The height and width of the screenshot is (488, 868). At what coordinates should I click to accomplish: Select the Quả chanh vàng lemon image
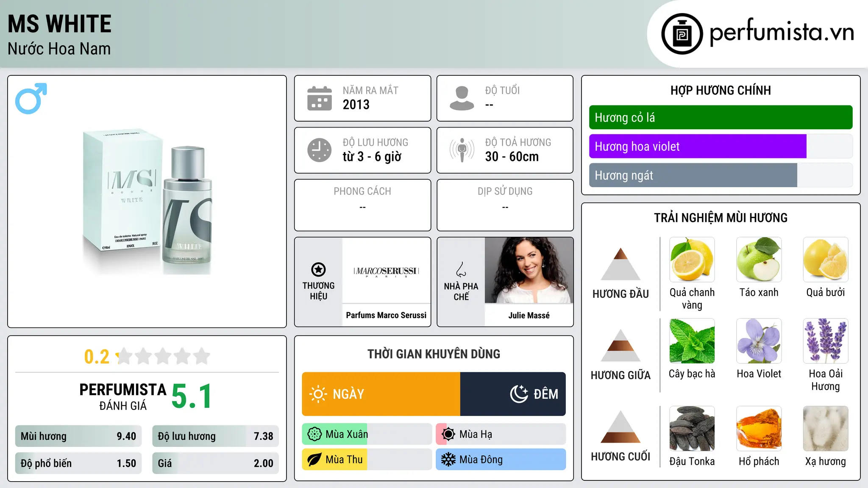692,260
